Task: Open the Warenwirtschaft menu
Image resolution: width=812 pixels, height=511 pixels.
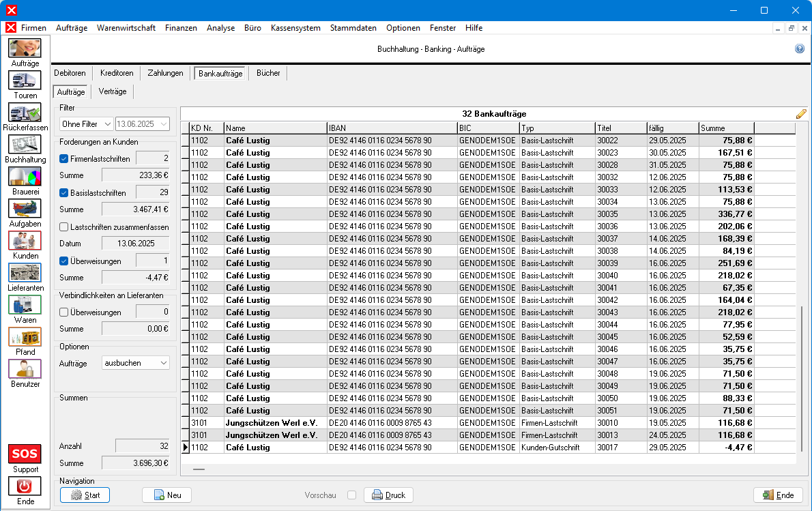Action: (126, 28)
